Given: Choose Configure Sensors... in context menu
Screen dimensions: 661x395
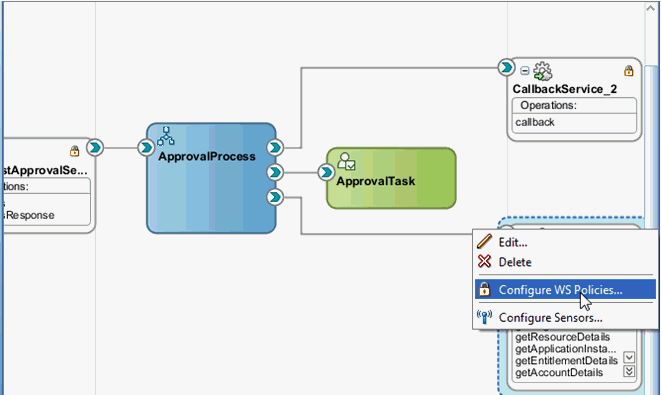Looking at the screenshot, I should click(x=565, y=317).
